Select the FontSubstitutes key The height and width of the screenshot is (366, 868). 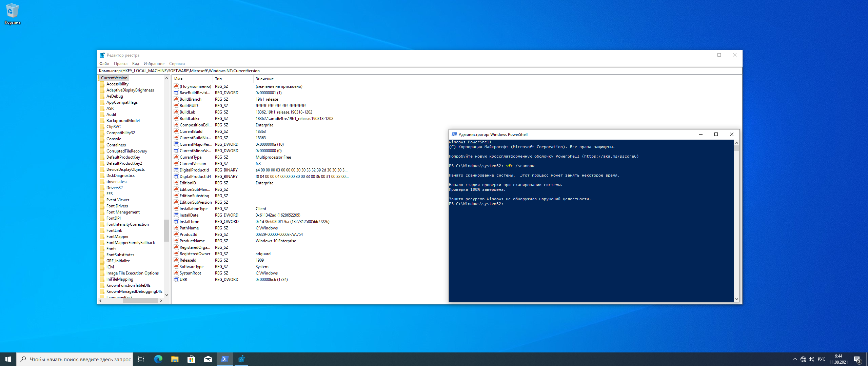(x=120, y=255)
